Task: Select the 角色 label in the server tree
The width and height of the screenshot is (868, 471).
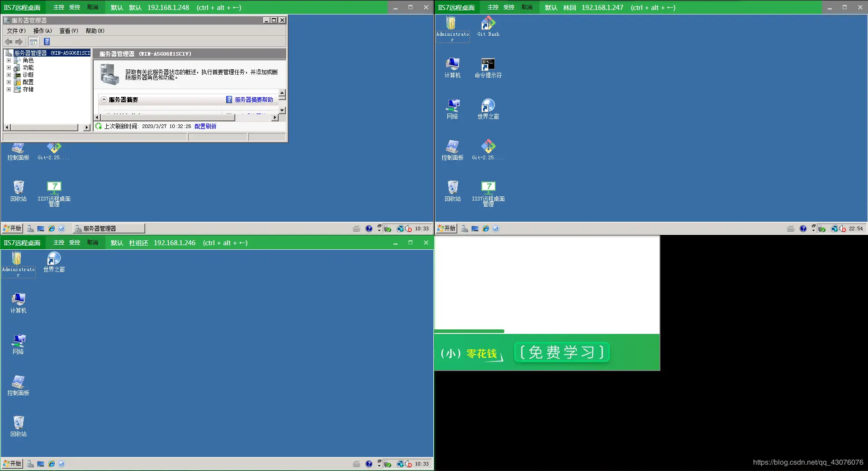Action: point(28,60)
